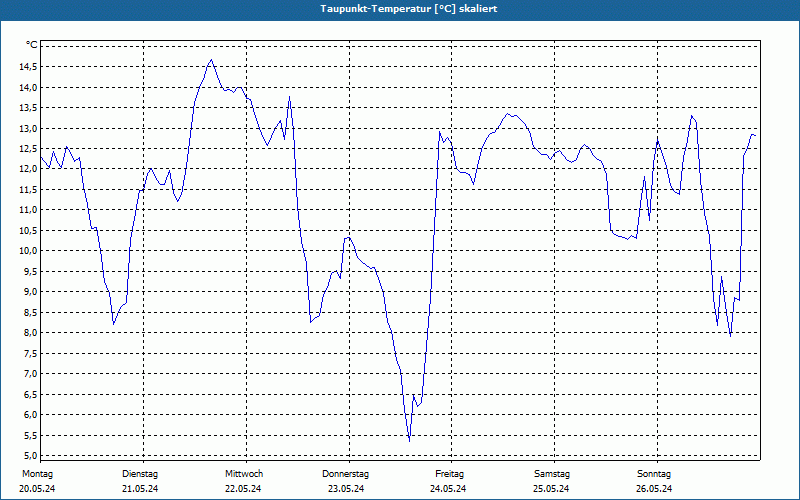Select the Samstag day label
Image resolution: width=800 pixels, height=500 pixels.
coord(552,474)
